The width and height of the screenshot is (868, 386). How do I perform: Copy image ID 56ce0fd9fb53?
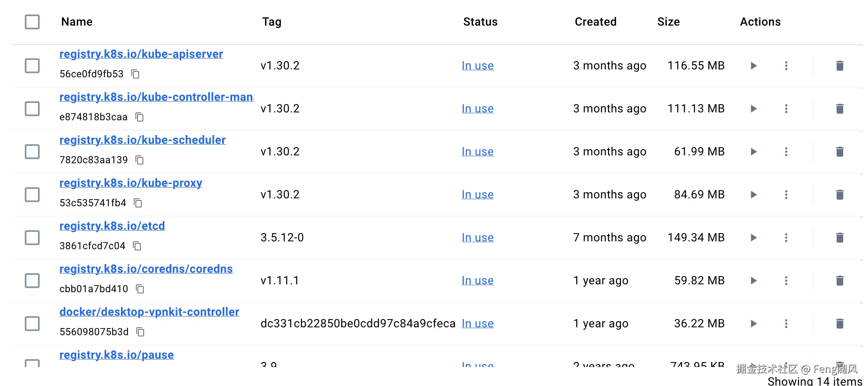135,74
